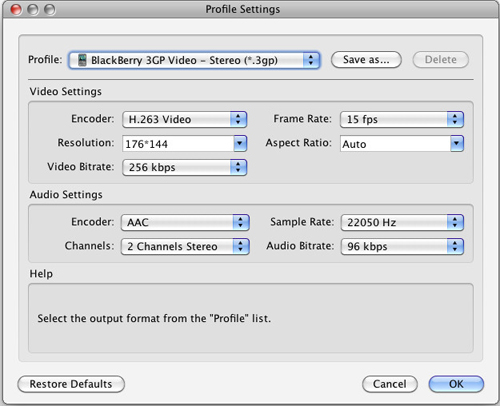Click the Resolution: label
Viewport: 500px width, 406px height.
coord(86,143)
